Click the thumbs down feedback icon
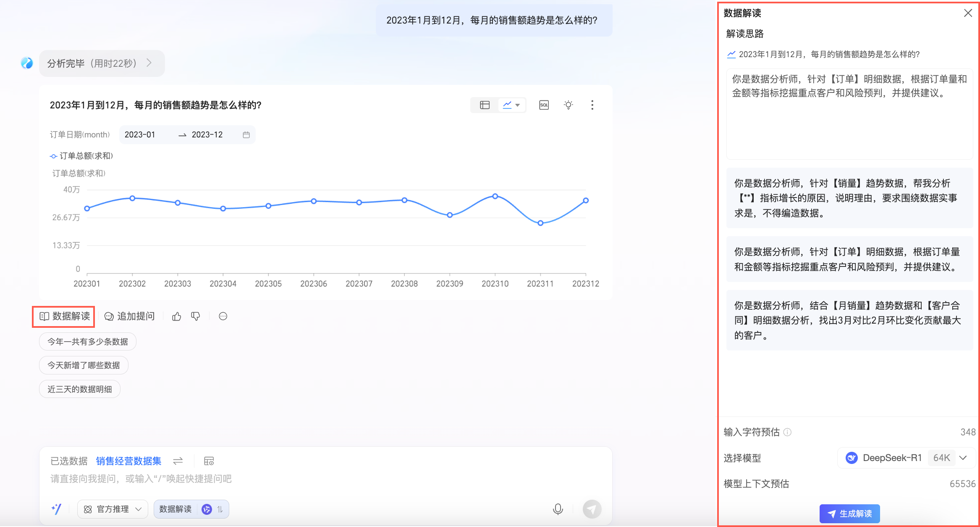This screenshot has width=980, height=527. pos(196,316)
